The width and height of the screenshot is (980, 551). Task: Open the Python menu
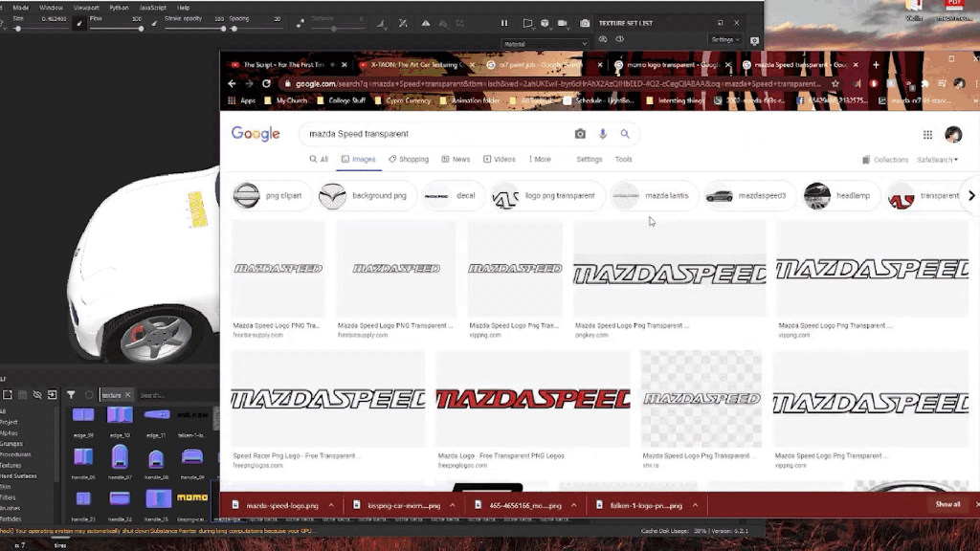[x=119, y=7]
